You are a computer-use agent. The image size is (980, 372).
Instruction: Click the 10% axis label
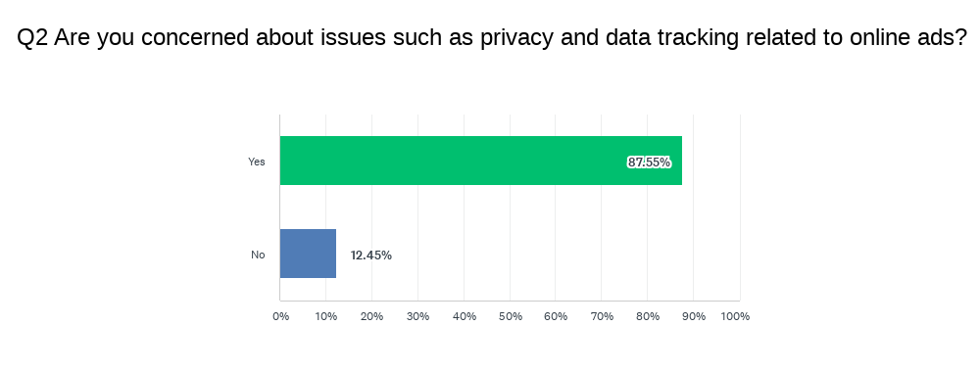(x=325, y=316)
